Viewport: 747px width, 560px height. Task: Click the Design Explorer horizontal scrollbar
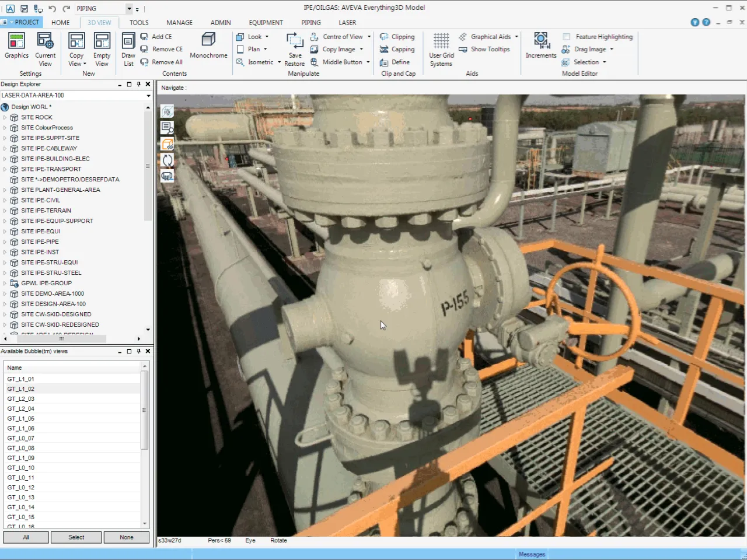click(x=61, y=339)
